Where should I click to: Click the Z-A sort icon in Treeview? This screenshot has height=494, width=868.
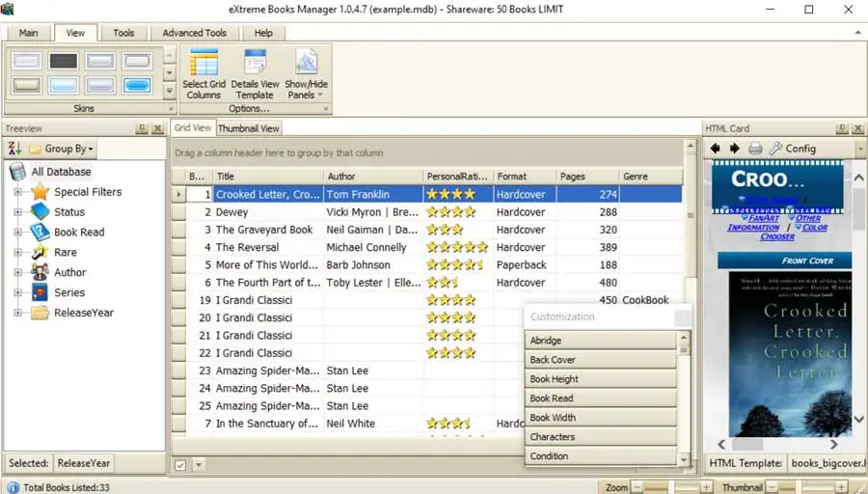coord(14,149)
